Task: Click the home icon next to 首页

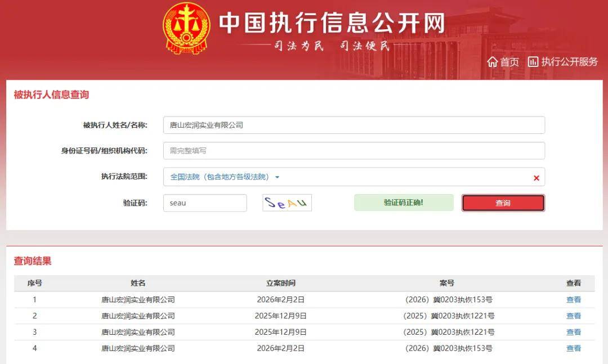Action: click(x=493, y=62)
